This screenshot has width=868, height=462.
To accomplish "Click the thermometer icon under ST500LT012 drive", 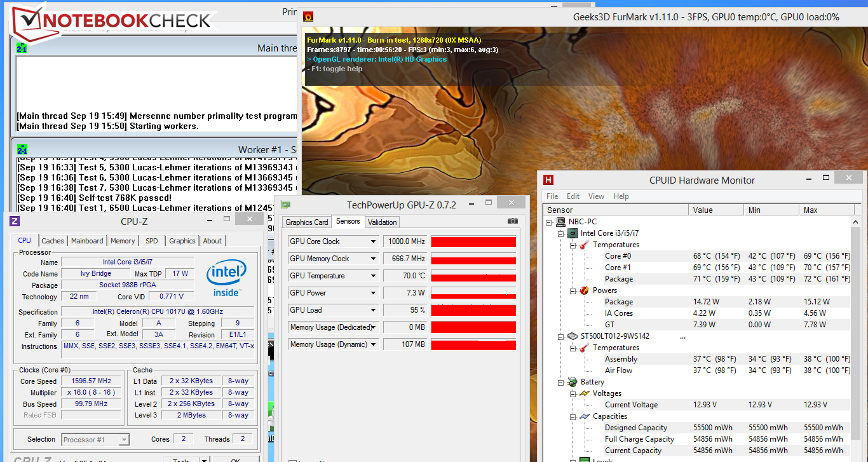I will (584, 348).
